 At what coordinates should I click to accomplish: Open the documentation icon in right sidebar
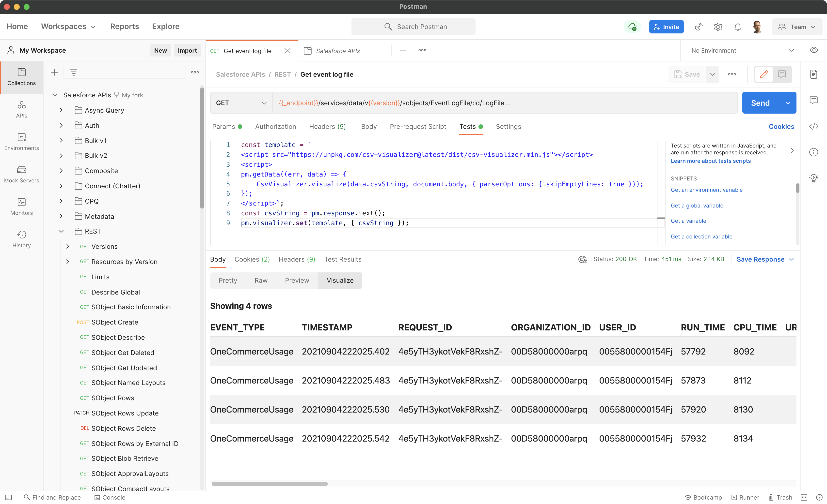[813, 74]
